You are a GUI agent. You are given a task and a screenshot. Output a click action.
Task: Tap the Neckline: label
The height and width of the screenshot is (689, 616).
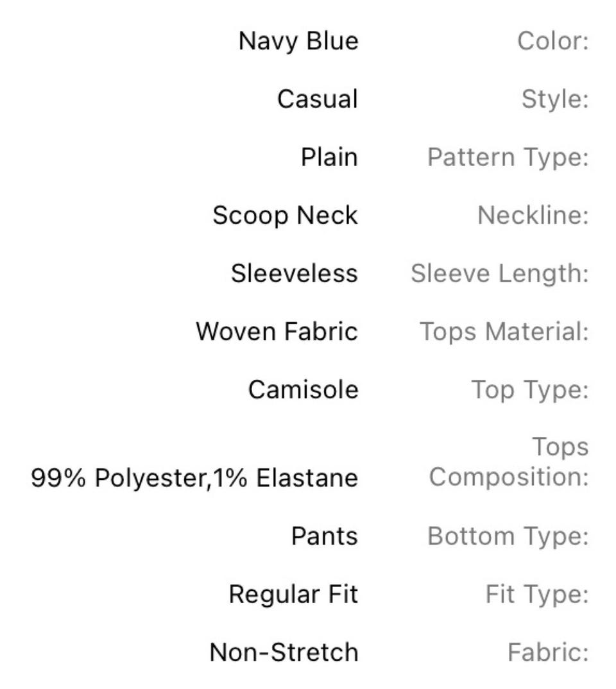(x=533, y=216)
